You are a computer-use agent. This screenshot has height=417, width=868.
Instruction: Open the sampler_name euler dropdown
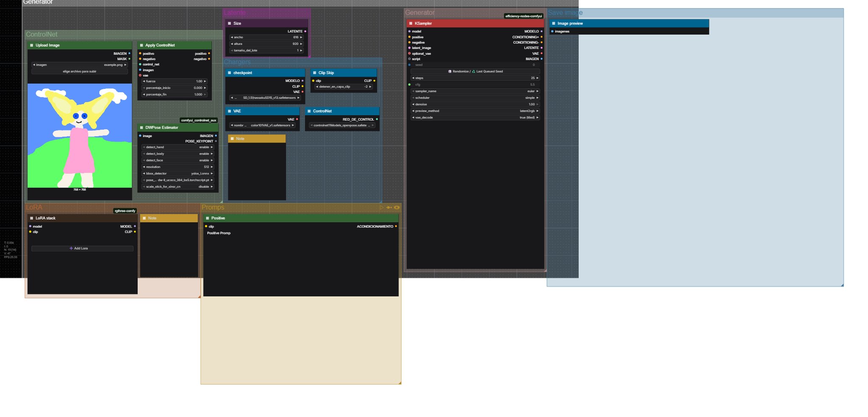475,91
